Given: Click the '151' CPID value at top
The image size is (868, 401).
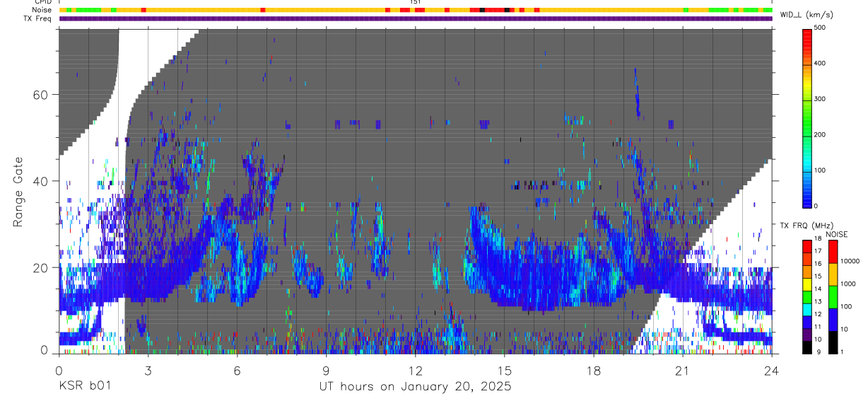Looking at the screenshot, I should coord(416,3).
